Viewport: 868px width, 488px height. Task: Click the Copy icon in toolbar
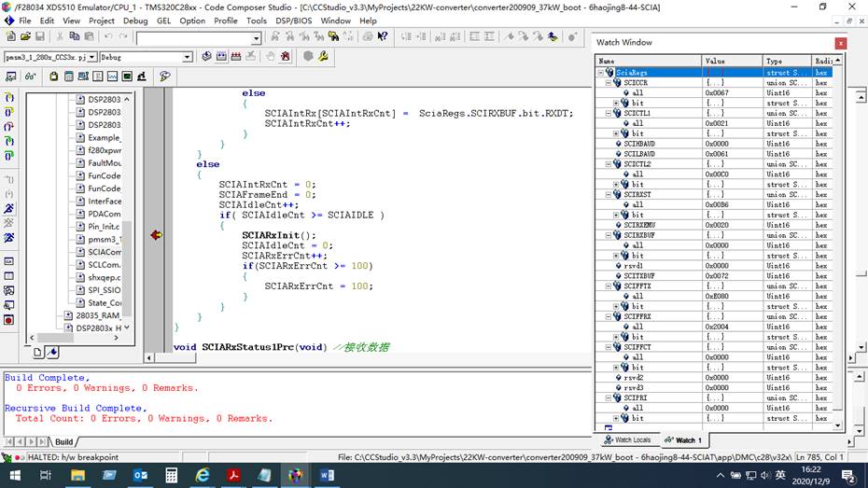(75, 36)
